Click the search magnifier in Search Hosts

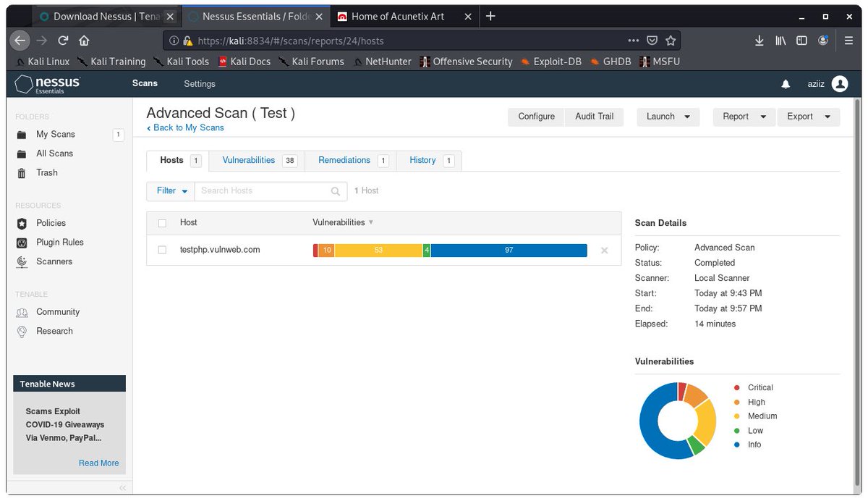(335, 191)
